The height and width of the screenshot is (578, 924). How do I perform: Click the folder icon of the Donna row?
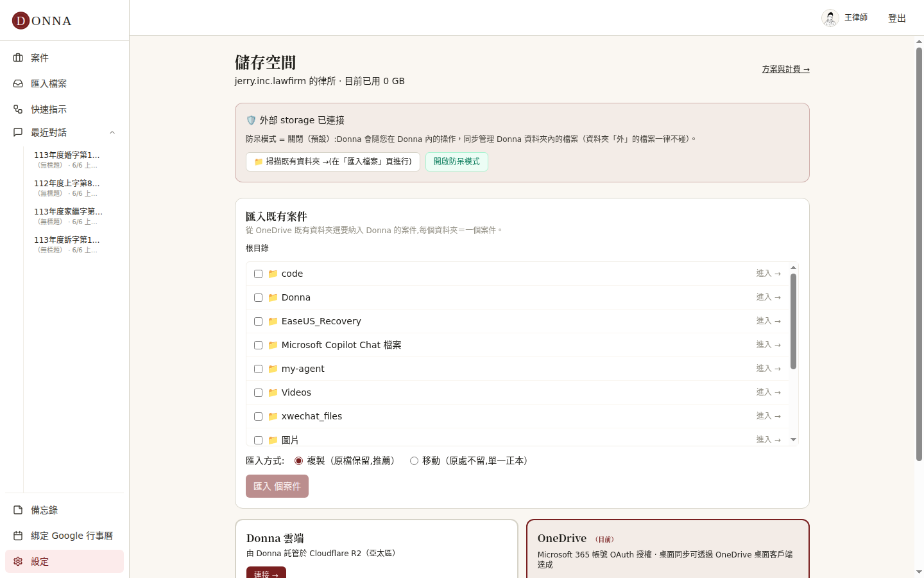[273, 297]
